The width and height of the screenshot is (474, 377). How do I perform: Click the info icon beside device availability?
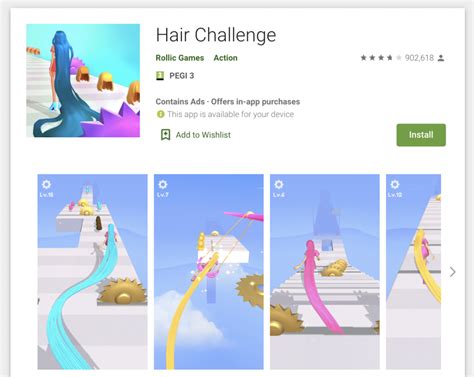pyautogui.click(x=161, y=114)
